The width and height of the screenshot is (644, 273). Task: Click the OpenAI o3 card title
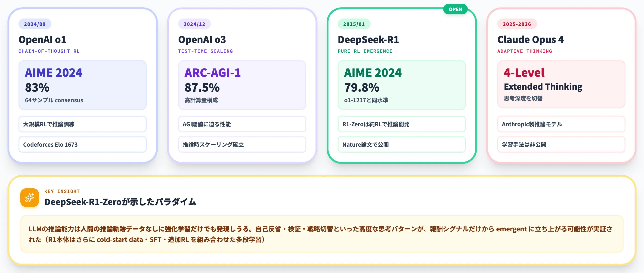(x=202, y=40)
